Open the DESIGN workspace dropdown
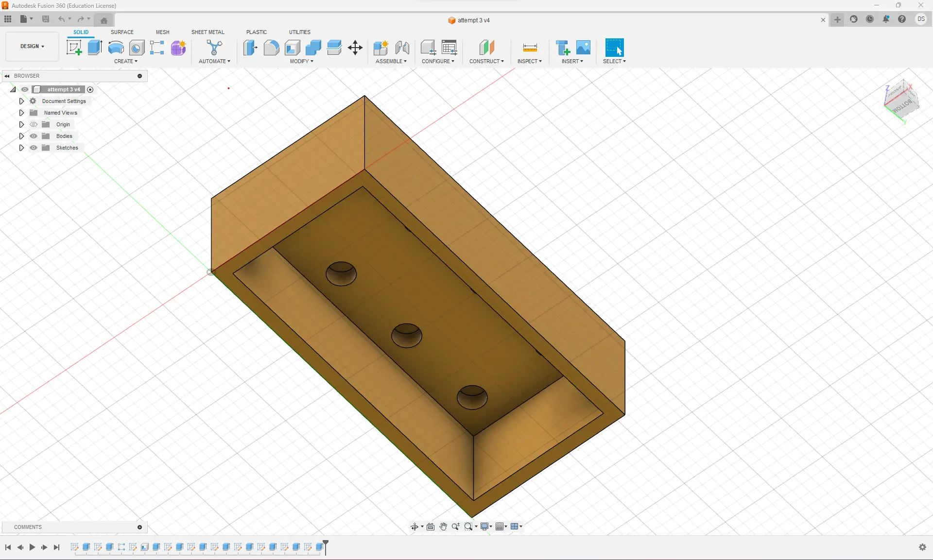Image resolution: width=933 pixels, height=560 pixels. (x=32, y=46)
